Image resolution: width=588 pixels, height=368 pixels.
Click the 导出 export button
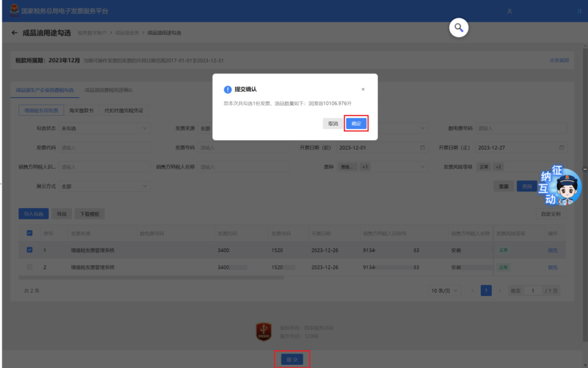click(x=62, y=214)
